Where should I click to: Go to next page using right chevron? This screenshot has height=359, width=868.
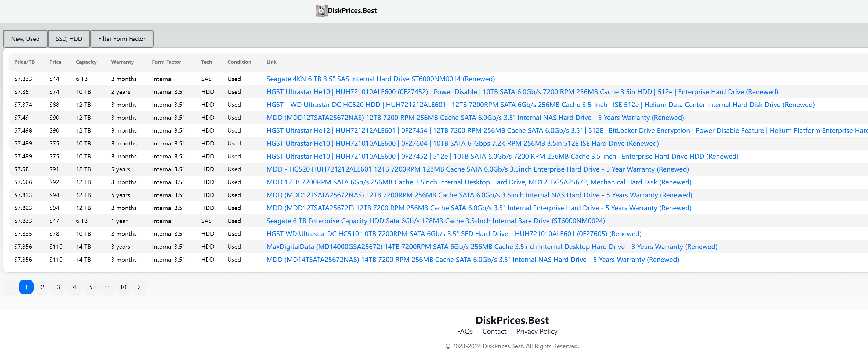139,287
